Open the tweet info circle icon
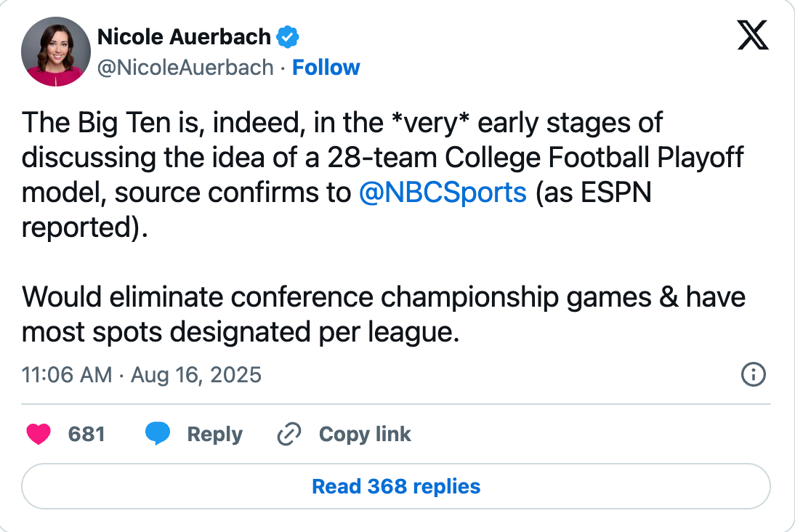 coord(752,375)
